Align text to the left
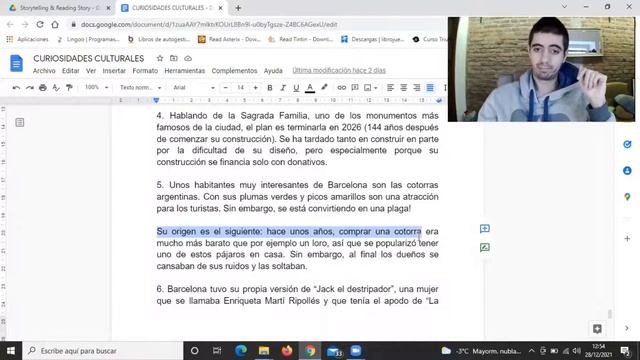Viewport: 640px width, 360px height. click(x=390, y=88)
